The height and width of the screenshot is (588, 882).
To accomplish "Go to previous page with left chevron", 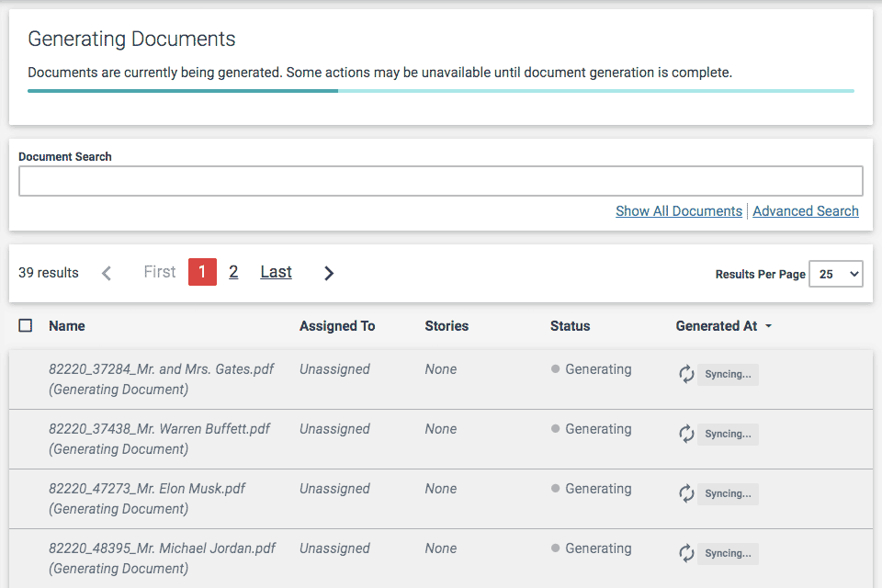I will pyautogui.click(x=107, y=274).
